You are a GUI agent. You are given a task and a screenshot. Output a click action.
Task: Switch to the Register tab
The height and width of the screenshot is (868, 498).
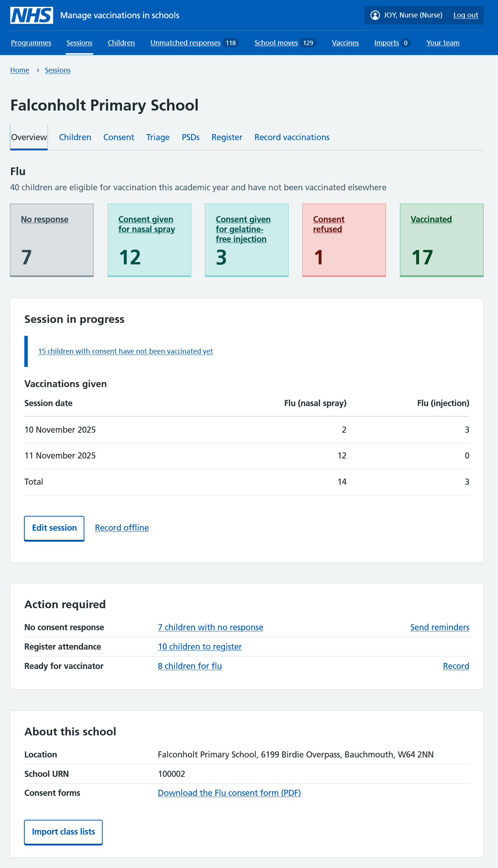click(227, 137)
